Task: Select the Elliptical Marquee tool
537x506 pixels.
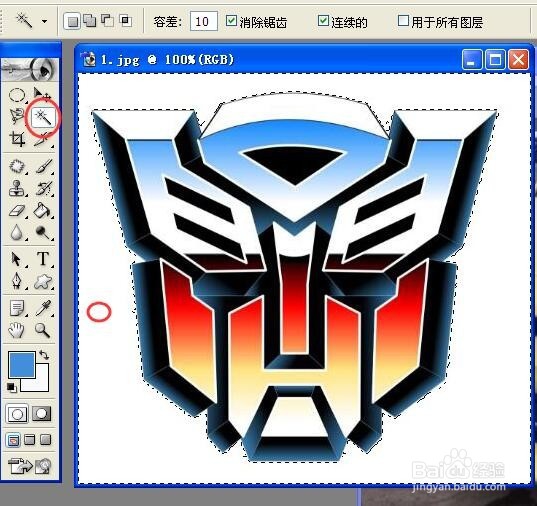Action: tap(16, 95)
